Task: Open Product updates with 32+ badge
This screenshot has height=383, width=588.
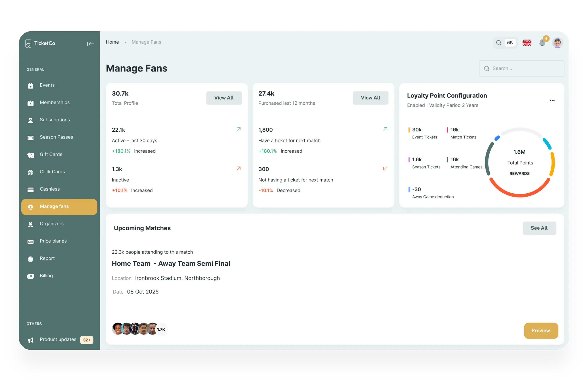Action: point(58,340)
